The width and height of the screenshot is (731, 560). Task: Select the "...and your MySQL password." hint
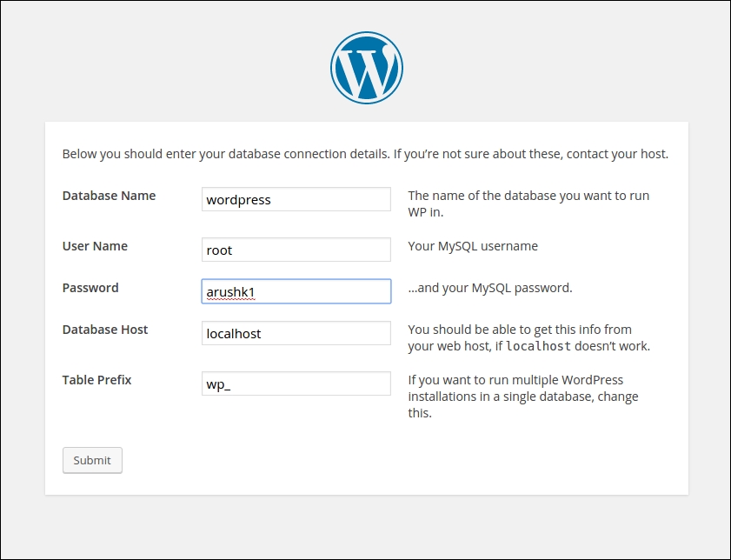tap(490, 288)
